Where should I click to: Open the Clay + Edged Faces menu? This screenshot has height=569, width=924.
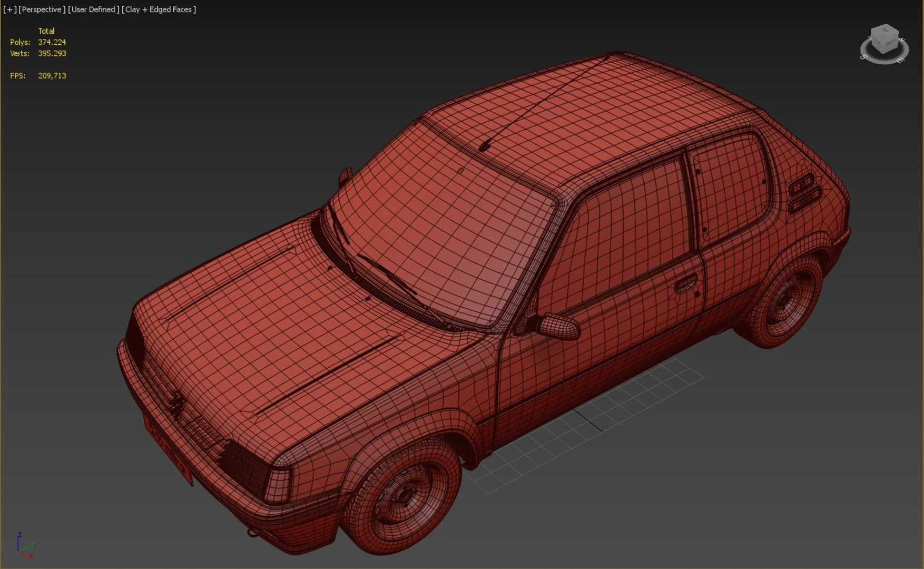(159, 9)
